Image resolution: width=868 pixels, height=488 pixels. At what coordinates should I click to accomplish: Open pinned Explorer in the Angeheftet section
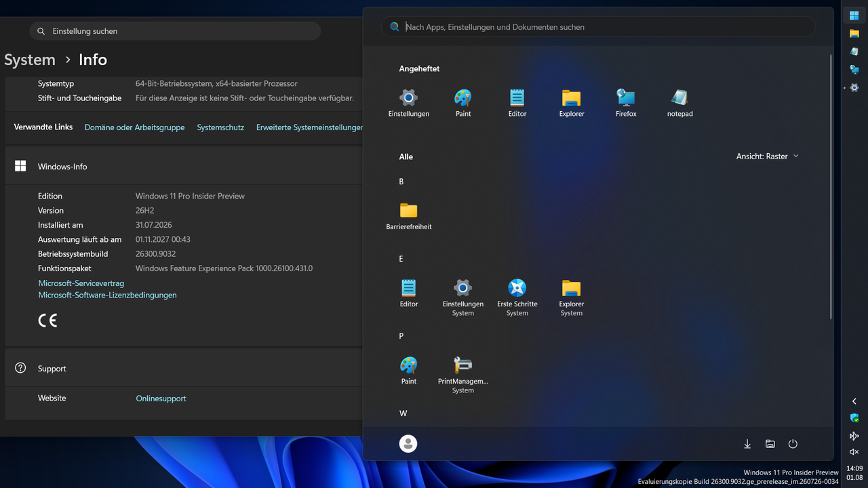coord(572,104)
